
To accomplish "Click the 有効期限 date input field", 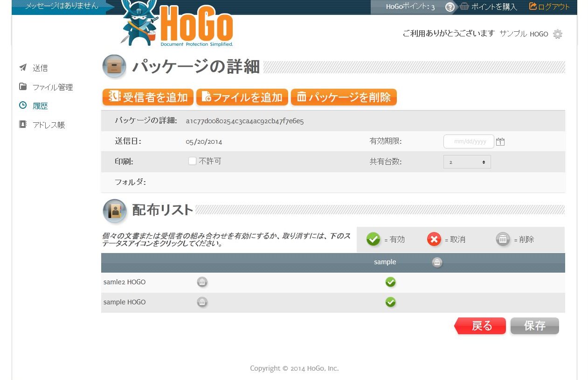I will pos(469,141).
